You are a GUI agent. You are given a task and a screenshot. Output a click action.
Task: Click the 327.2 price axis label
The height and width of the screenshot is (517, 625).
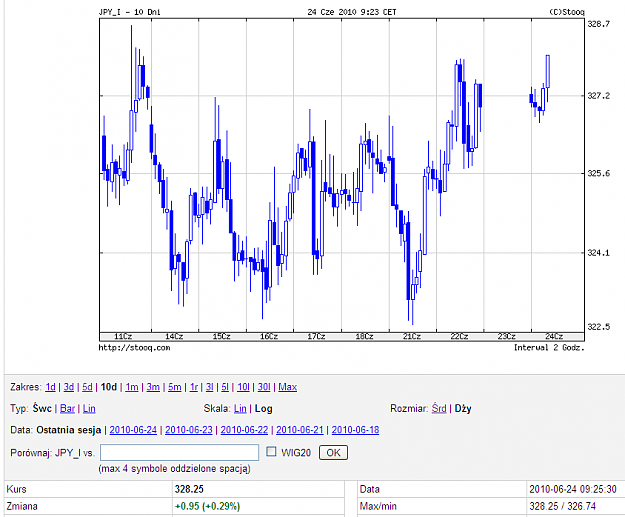coord(598,96)
